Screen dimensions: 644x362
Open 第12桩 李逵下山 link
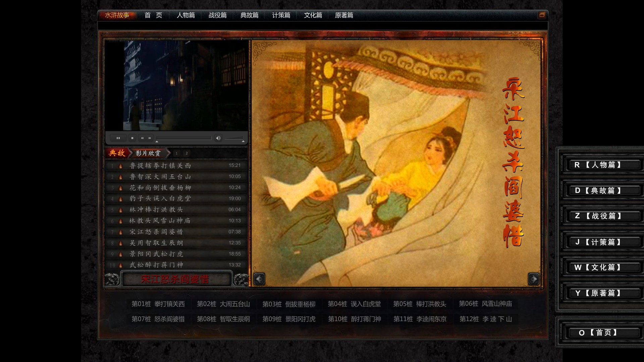(x=486, y=319)
